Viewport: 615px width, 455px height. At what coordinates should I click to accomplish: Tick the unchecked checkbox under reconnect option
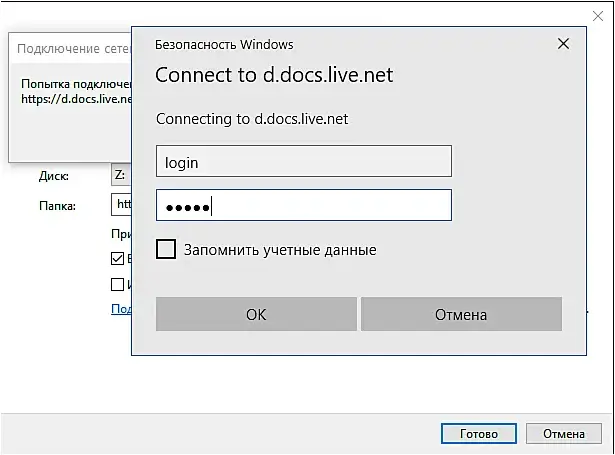117,284
